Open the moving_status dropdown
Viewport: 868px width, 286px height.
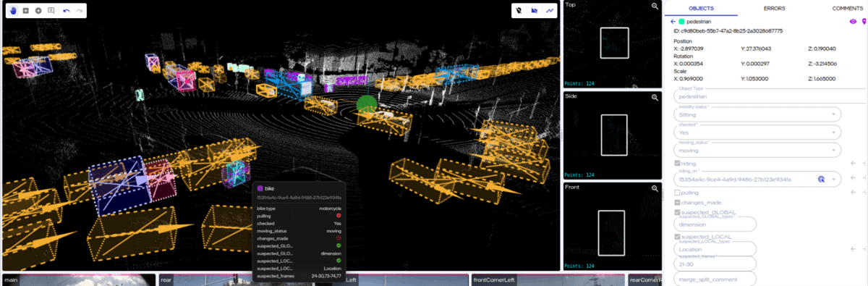[x=757, y=151]
